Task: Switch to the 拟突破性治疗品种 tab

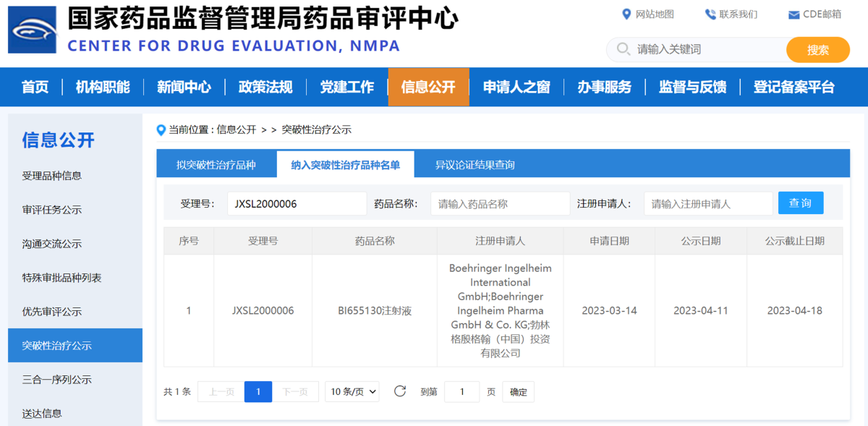Action: pos(216,165)
